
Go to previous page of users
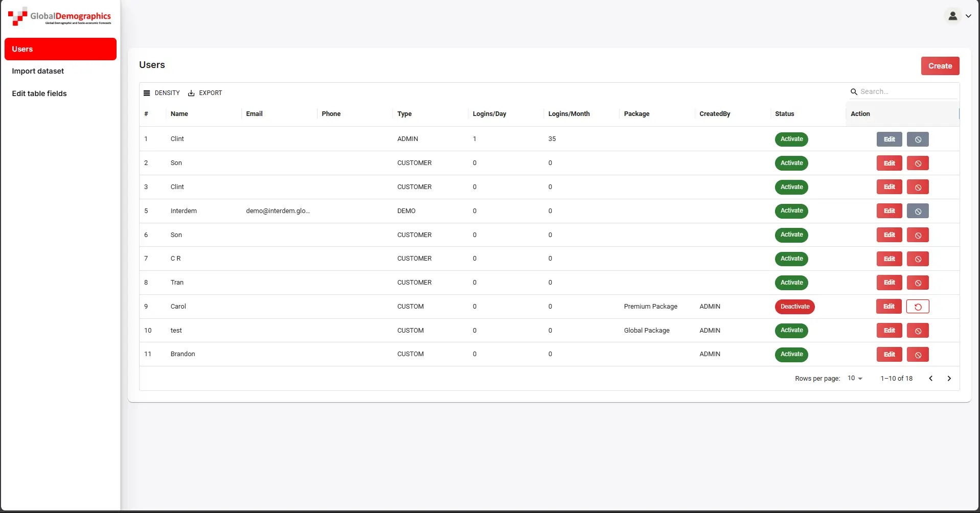[x=930, y=379]
